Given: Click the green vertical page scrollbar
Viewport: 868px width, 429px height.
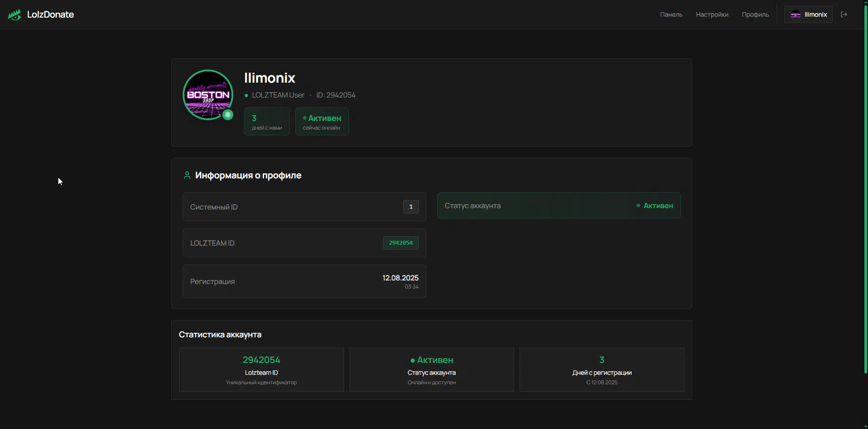Looking at the screenshot, I should 865,190.
